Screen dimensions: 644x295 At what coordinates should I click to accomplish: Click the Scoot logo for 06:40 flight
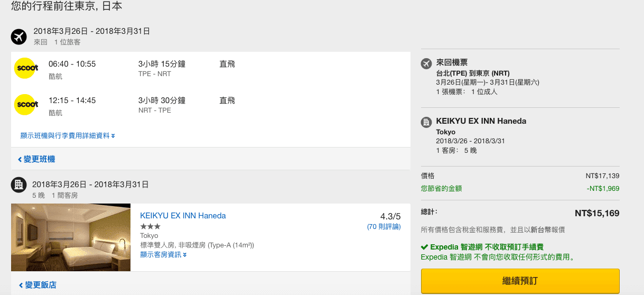(27, 68)
